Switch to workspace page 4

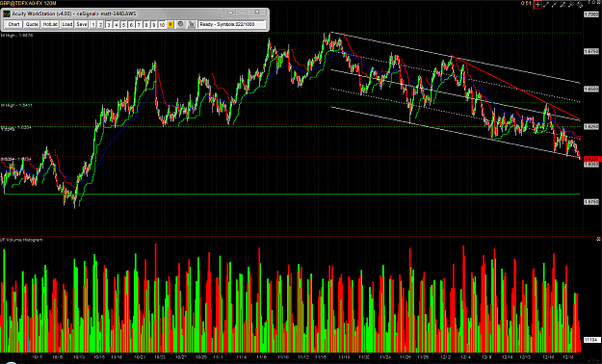coord(116,25)
